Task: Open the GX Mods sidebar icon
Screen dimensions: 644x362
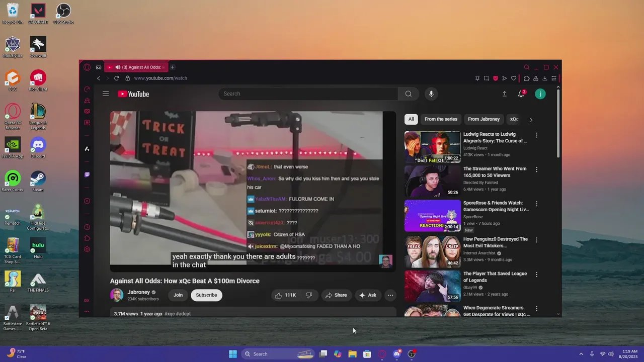Action: (x=87, y=112)
